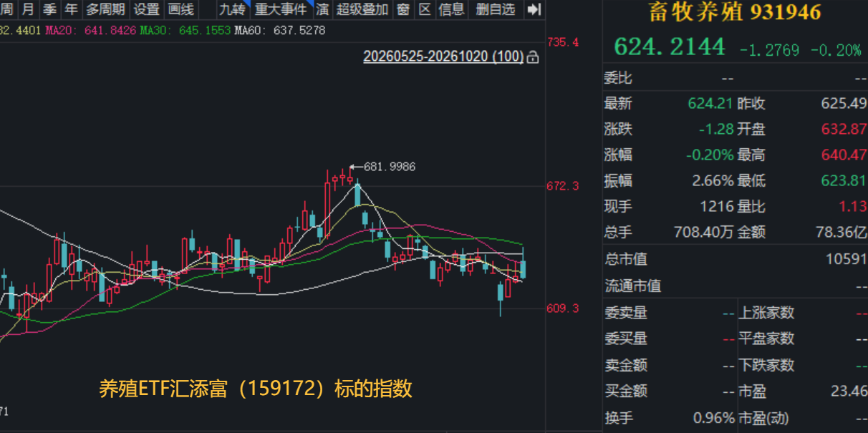This screenshot has width=868, height=433.
Task: Click the 总手 volume value 708.40万
Action: [704, 232]
